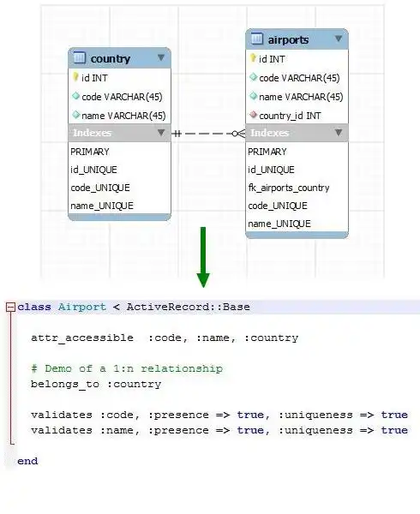Click the diamond icon beside country code column
The image size is (420, 514).
pyautogui.click(x=75, y=96)
